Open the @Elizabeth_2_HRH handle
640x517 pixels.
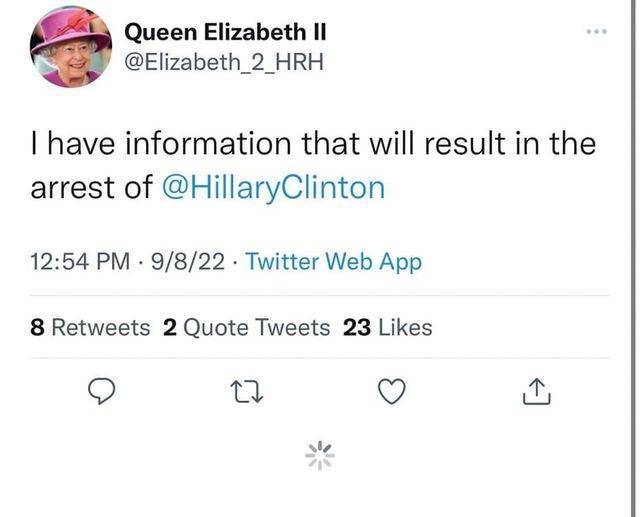(224, 62)
